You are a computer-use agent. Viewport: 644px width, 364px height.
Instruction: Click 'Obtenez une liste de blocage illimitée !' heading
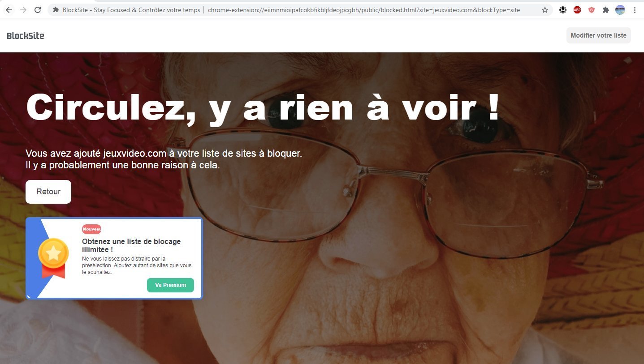131,245
